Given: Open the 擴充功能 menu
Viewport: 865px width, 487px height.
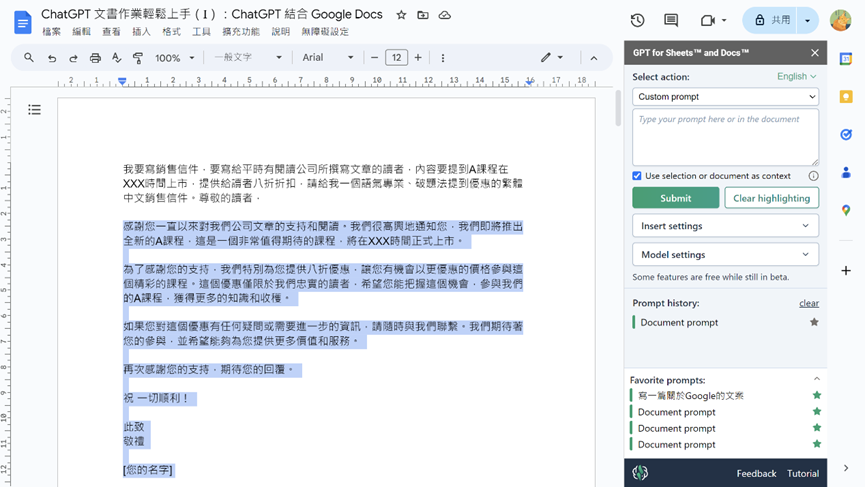Looking at the screenshot, I should pyautogui.click(x=241, y=32).
